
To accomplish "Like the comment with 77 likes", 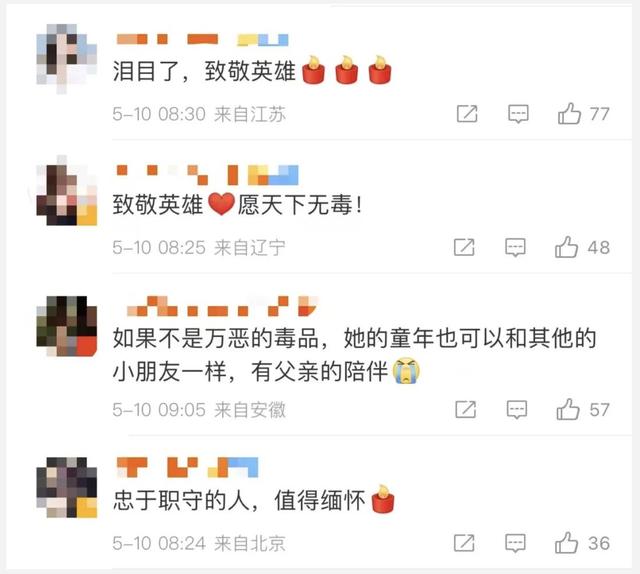I will pos(569,113).
